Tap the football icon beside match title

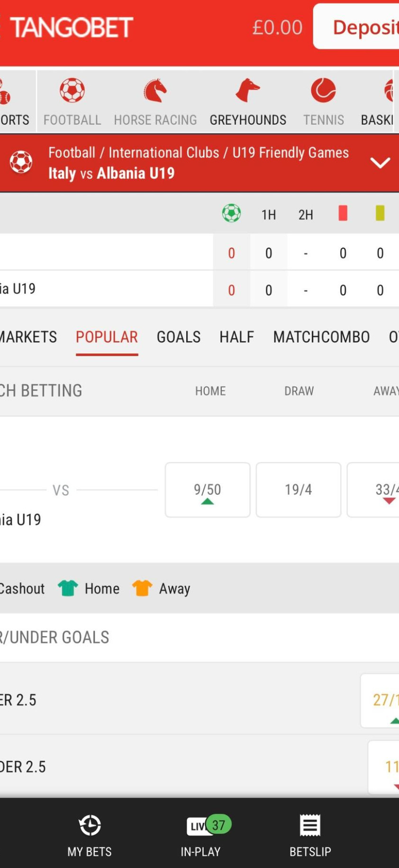click(x=21, y=162)
